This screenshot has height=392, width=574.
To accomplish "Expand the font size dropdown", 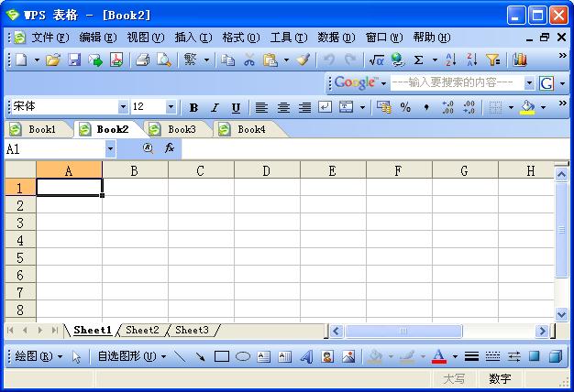I will point(171,107).
